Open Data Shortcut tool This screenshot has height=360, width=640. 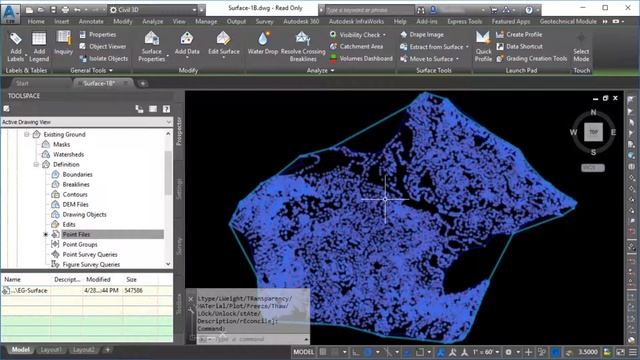(x=519, y=47)
